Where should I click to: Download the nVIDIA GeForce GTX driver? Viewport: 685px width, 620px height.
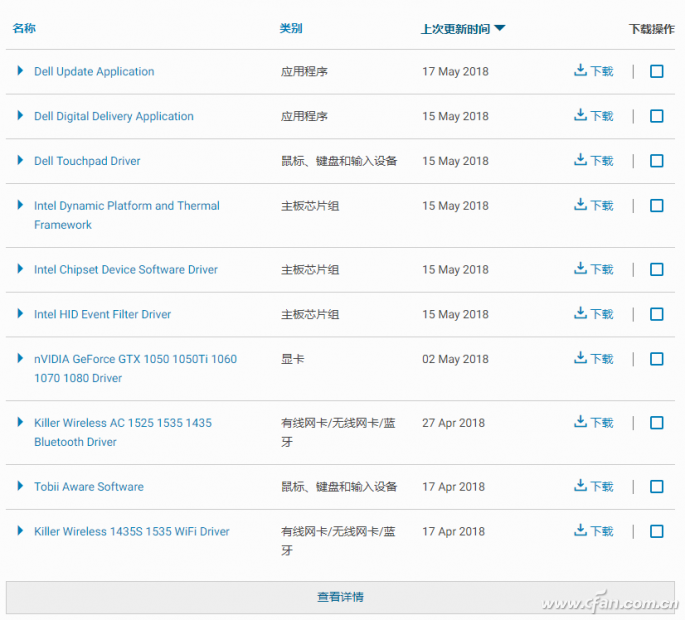coord(593,359)
